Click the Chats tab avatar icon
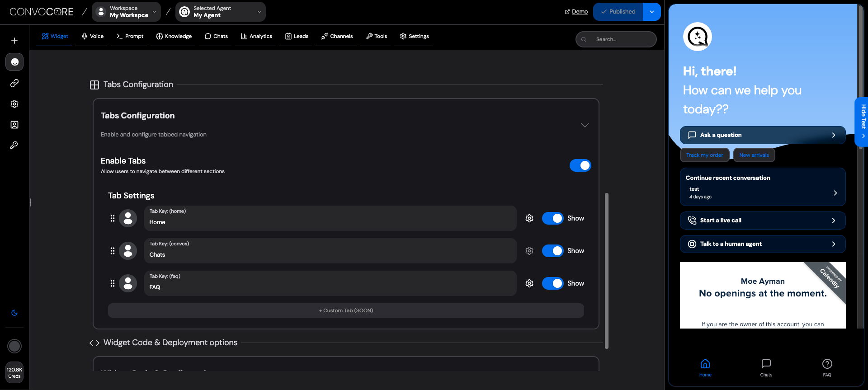Viewport: 868px width, 390px height. point(128,251)
